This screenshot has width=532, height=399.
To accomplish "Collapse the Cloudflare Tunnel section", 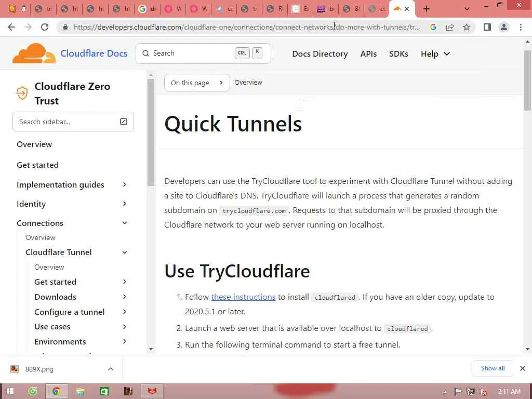I will pos(125,252).
